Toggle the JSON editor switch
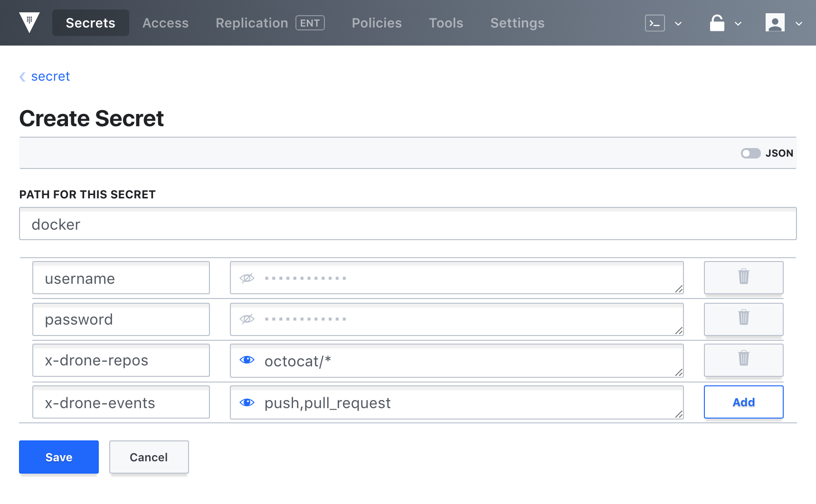The image size is (816, 504). (750, 153)
